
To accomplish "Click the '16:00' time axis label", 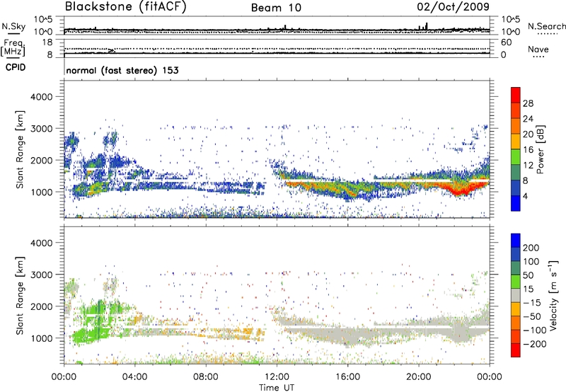I will (347, 377).
